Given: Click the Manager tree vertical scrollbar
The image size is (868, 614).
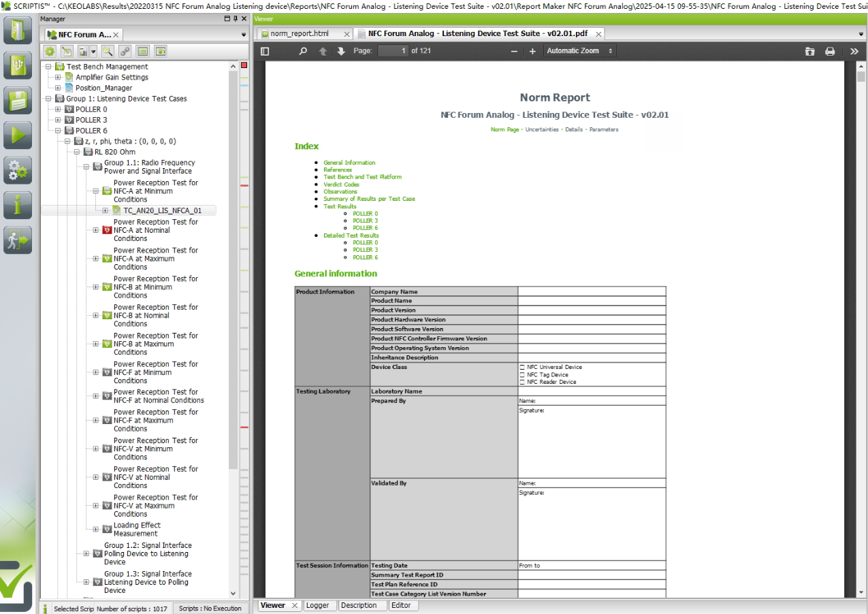Looking at the screenshot, I should [x=234, y=272].
